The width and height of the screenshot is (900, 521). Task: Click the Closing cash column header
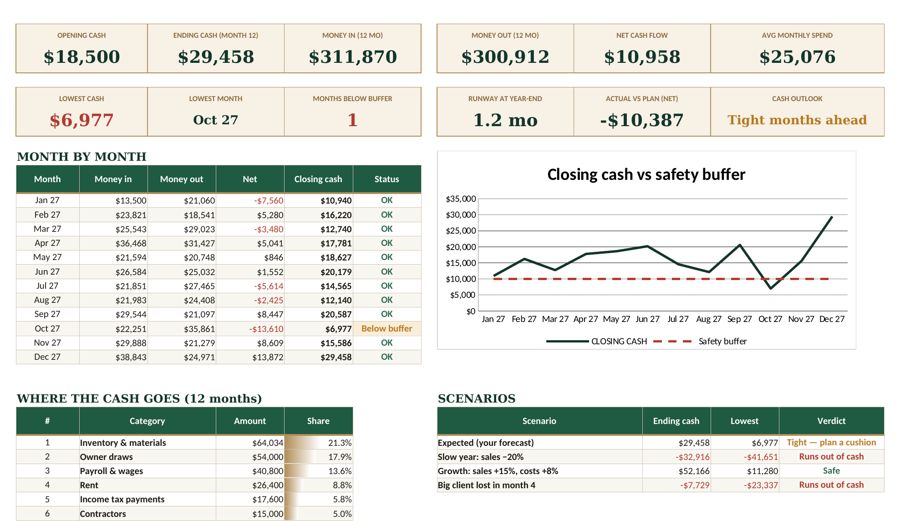click(x=318, y=179)
